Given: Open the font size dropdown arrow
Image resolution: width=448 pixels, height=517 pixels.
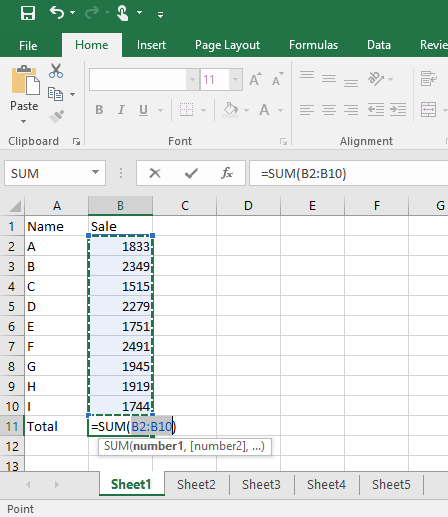Looking at the screenshot, I should tap(235, 79).
